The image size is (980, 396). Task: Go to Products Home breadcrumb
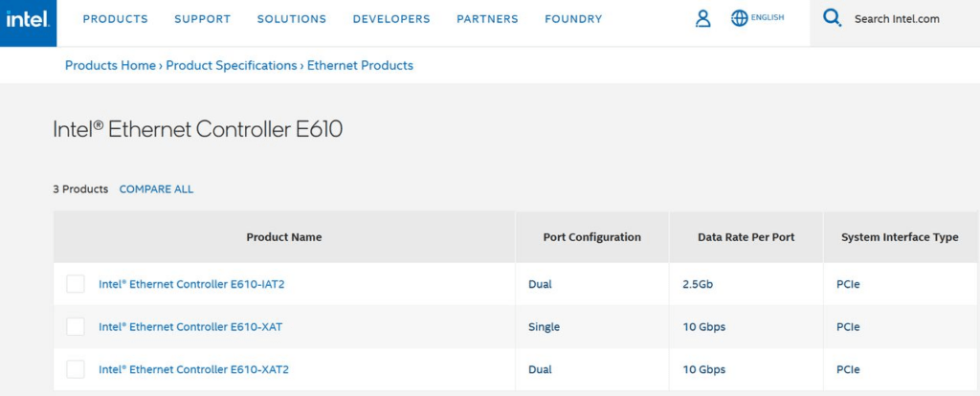[110, 65]
